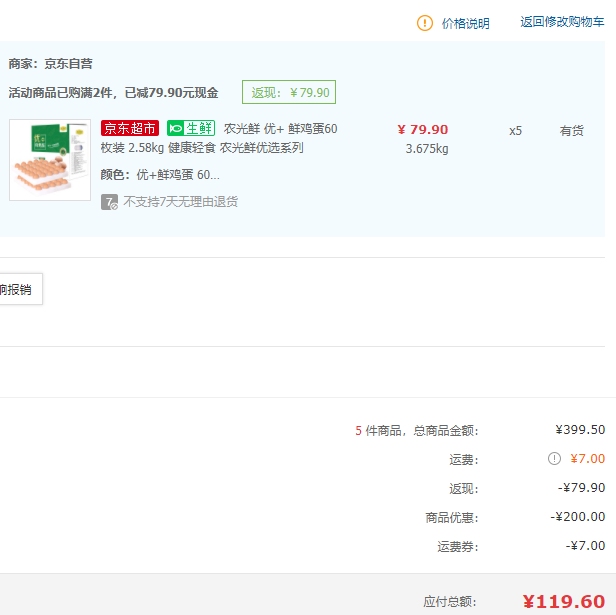Click the 返现 ¥79.90 cashback badge
Image resolution: width=616 pixels, height=615 pixels.
289,92
